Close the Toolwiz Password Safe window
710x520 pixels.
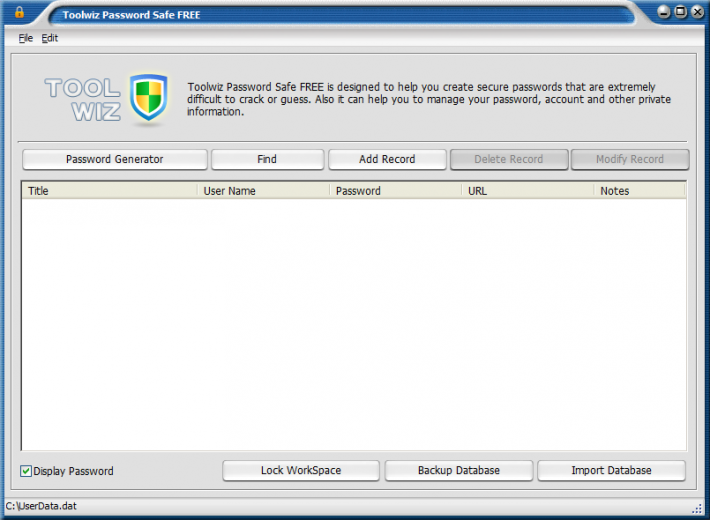pyautogui.click(x=698, y=12)
